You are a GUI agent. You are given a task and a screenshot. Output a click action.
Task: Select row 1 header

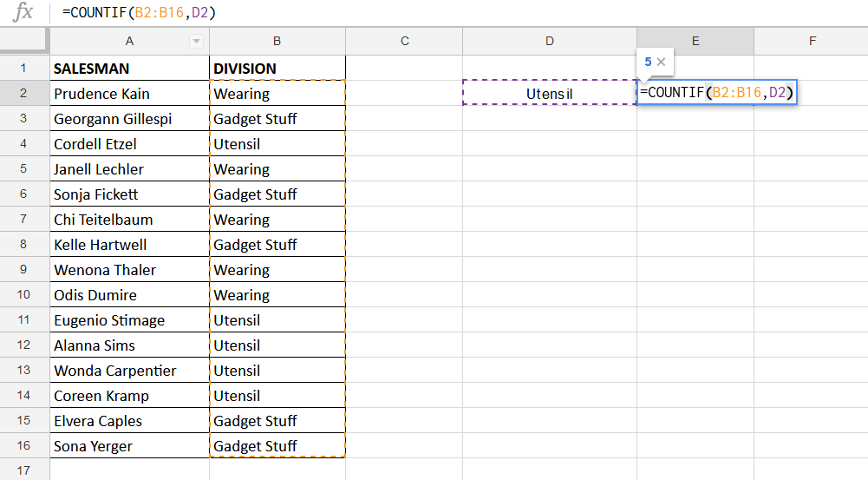pyautogui.click(x=24, y=69)
